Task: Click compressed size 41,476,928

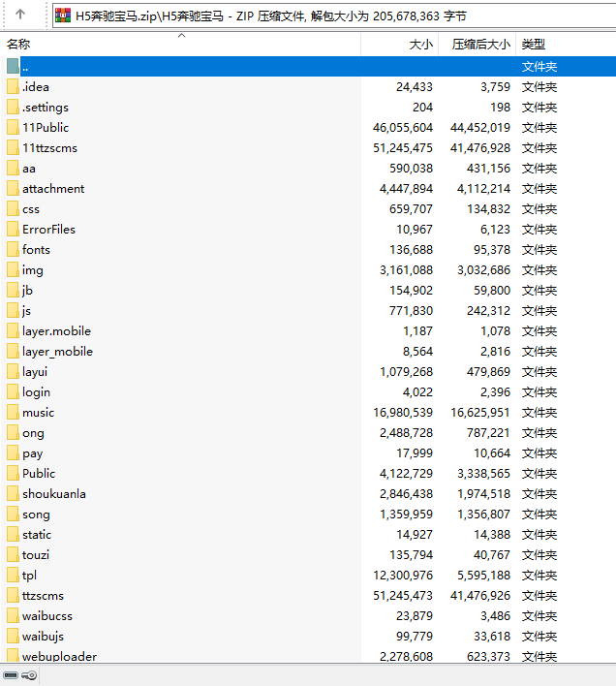Action: pos(480,148)
